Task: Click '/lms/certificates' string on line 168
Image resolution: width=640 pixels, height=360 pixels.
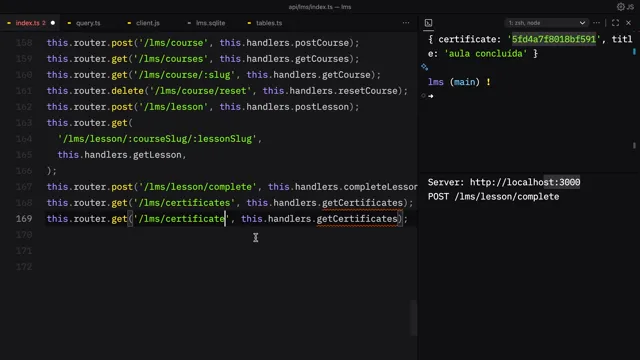Action: tap(187, 203)
